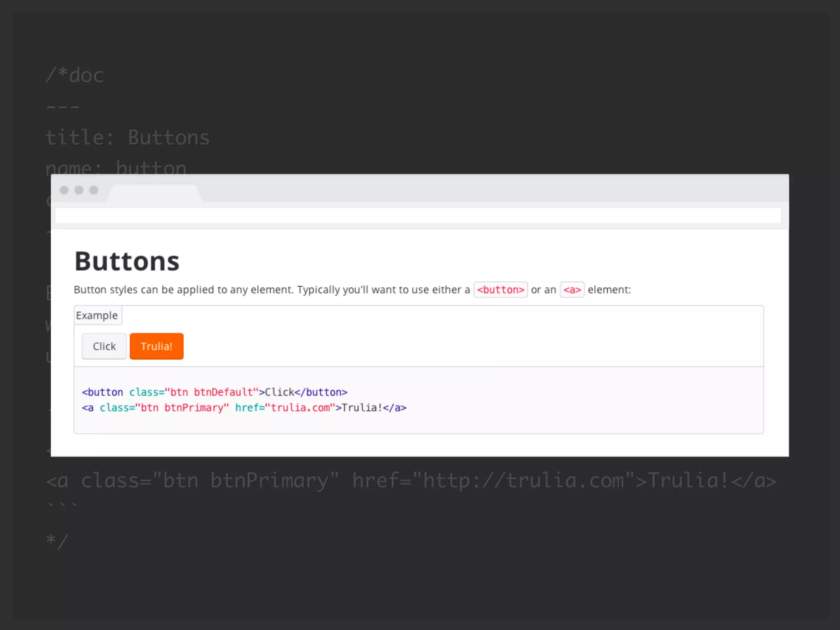
Task: Select the blank browser tab
Action: (154, 194)
